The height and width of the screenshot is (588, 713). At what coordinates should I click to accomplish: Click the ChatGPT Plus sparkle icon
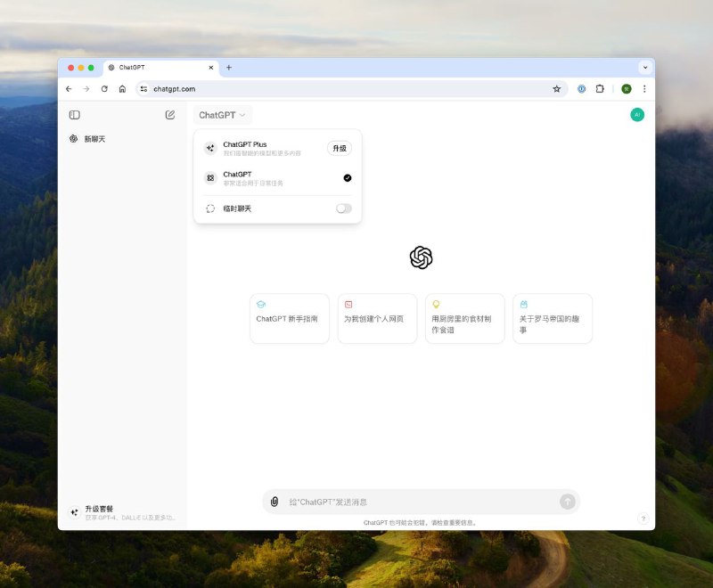[210, 148]
